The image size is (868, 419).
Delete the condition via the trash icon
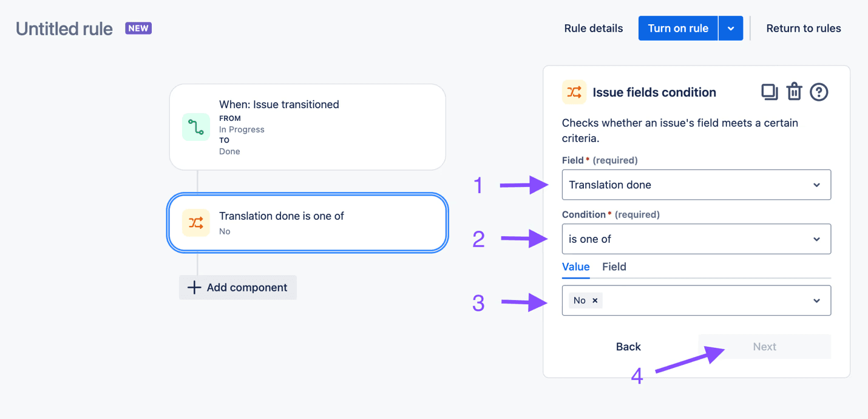click(794, 92)
